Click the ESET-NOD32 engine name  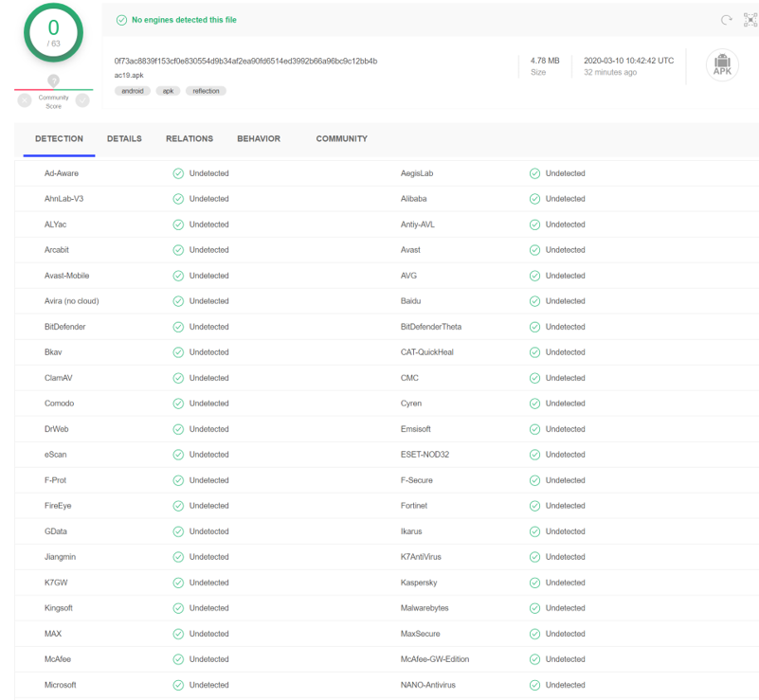(x=425, y=455)
